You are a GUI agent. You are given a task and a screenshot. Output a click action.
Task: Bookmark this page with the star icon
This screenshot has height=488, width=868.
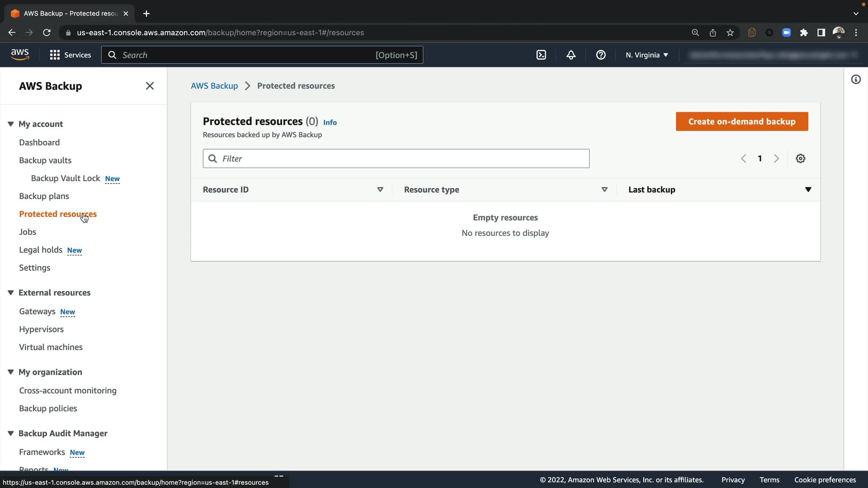[730, 33]
